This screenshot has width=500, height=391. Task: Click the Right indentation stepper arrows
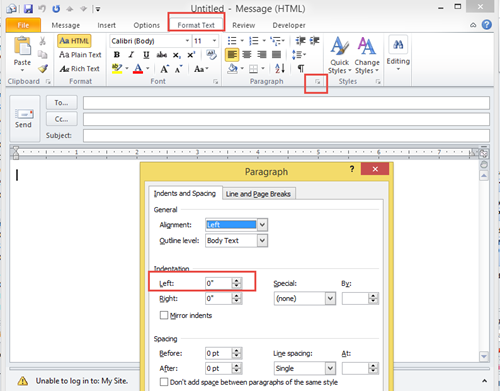click(236, 298)
